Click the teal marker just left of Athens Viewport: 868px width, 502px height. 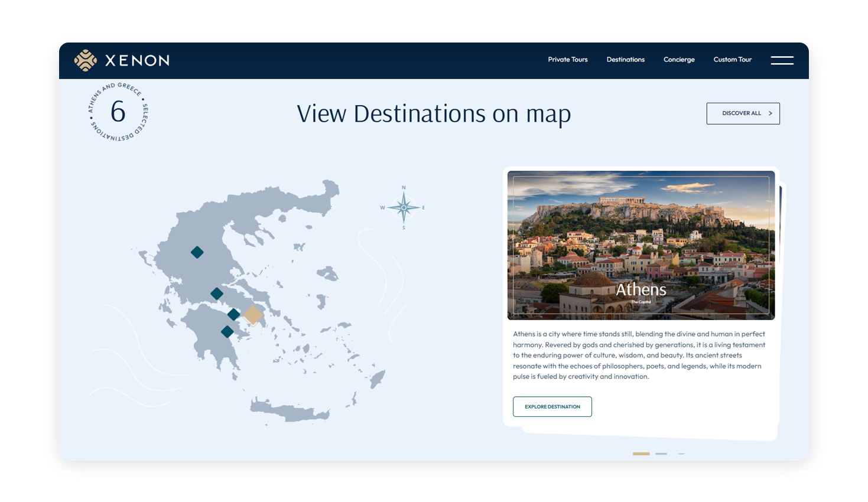pyautogui.click(x=234, y=314)
